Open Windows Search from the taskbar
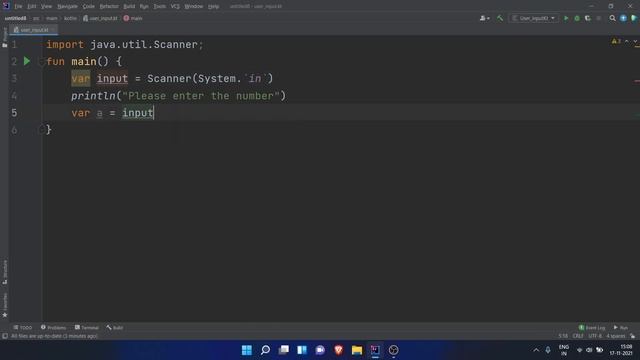The height and width of the screenshot is (360, 640). [265, 350]
